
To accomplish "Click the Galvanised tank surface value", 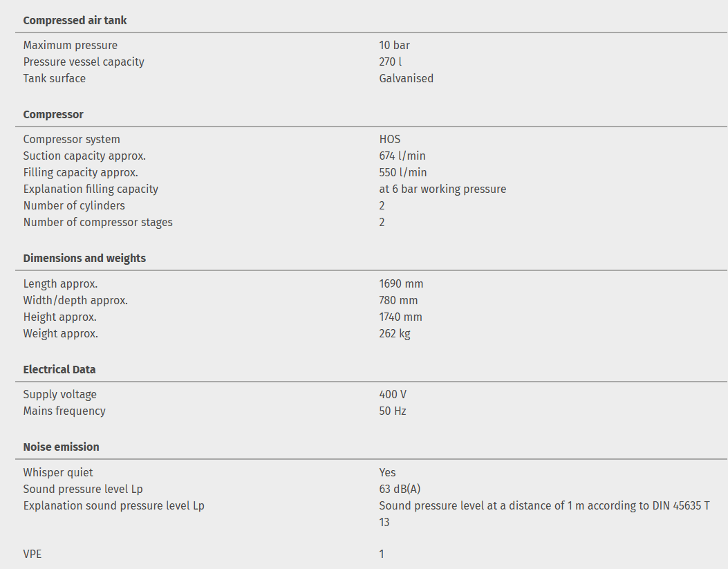I will click(406, 78).
